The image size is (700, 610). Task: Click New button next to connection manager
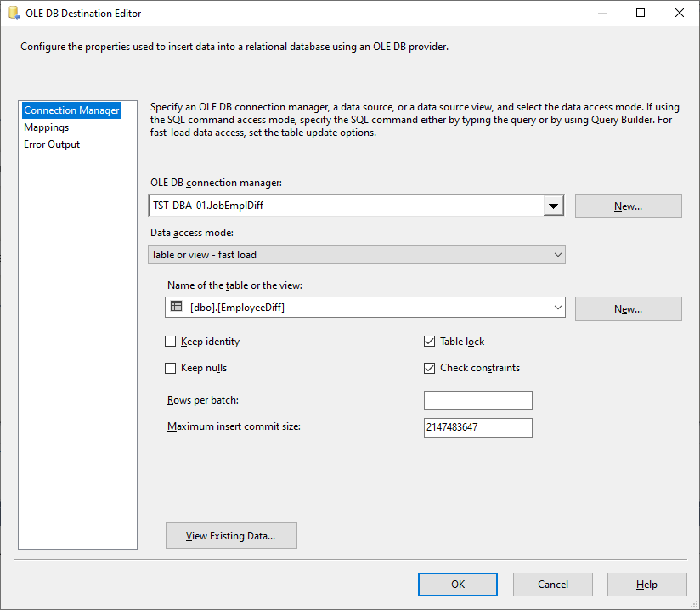pos(628,206)
